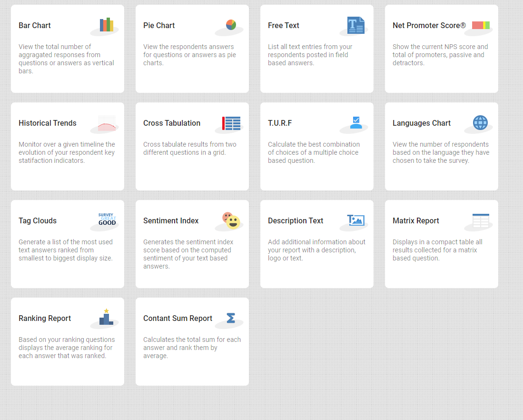Click the Description Text image icon

(355, 220)
